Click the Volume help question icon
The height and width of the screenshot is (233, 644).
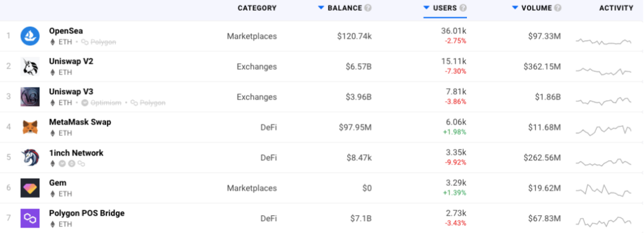tap(558, 8)
